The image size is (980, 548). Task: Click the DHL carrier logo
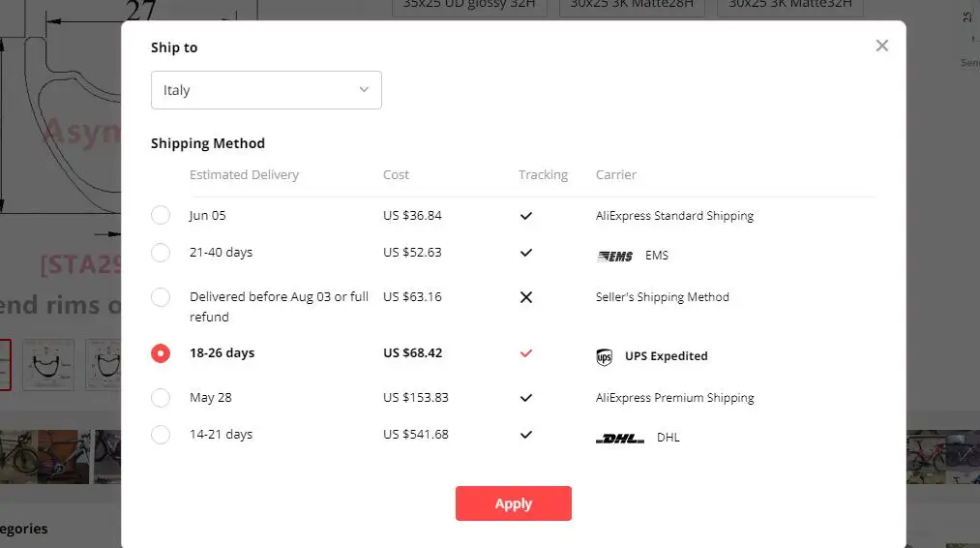point(620,438)
